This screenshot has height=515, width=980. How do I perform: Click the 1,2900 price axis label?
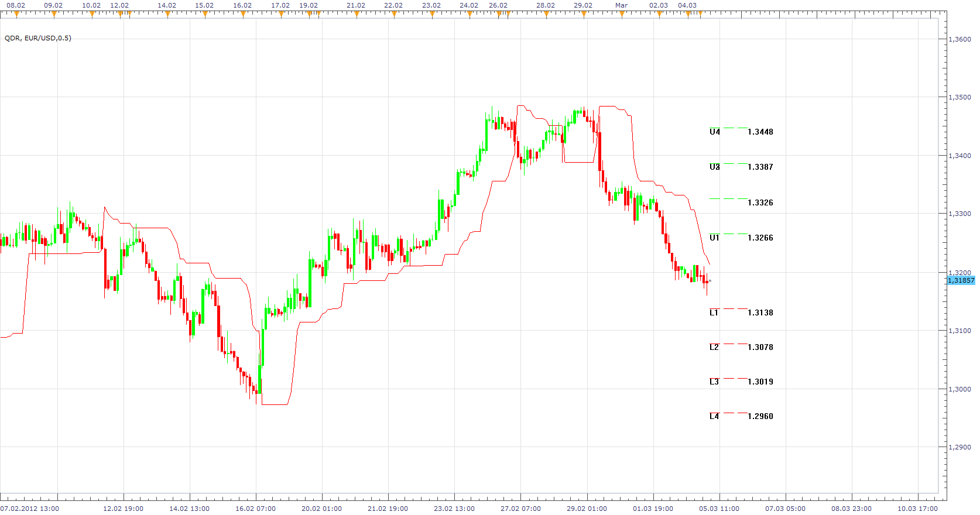pyautogui.click(x=960, y=447)
